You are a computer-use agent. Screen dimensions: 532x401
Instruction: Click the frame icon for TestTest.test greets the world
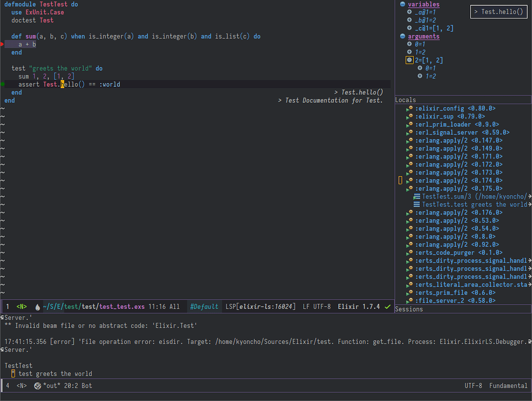(417, 204)
